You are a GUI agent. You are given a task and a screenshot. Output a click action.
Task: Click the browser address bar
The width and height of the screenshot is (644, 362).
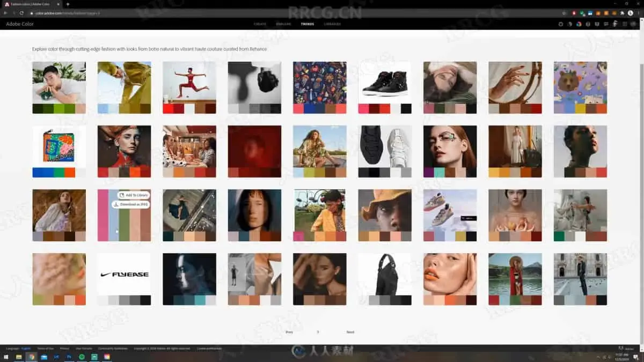click(295, 13)
